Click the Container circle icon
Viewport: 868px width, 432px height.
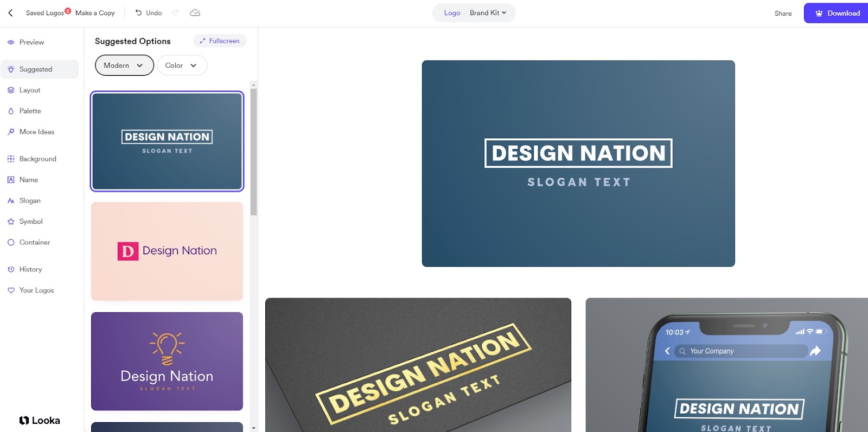tap(11, 242)
